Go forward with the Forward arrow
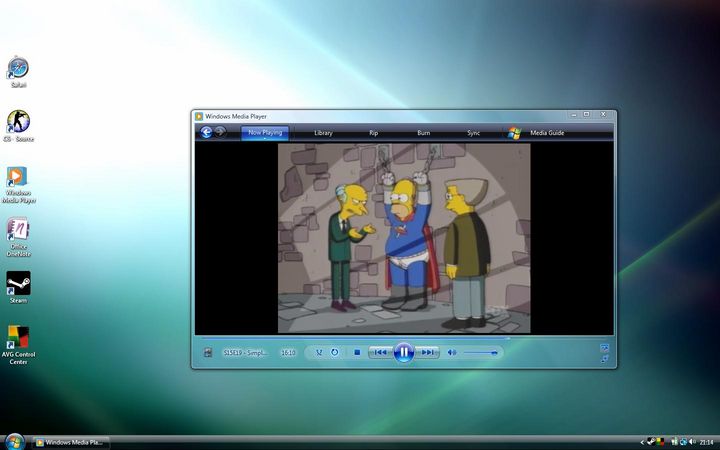The height and width of the screenshot is (450, 720). (x=220, y=132)
